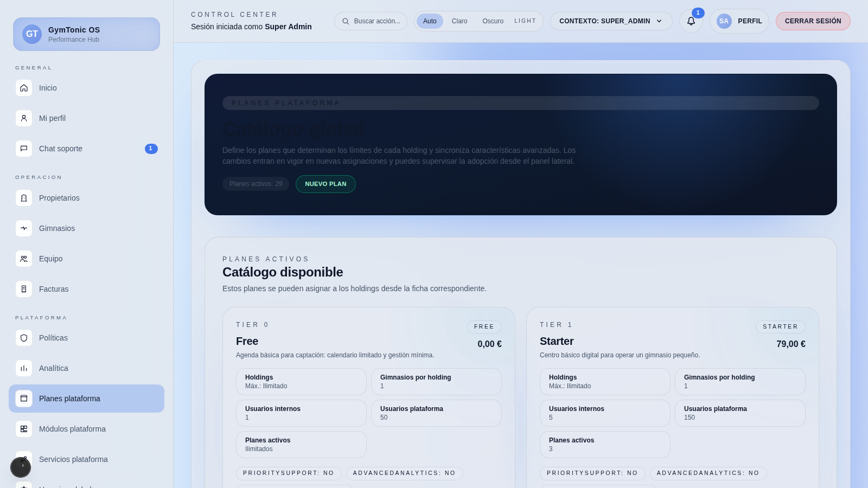The width and height of the screenshot is (868, 488).
Task: Click the Equipo people icon
Action: pos(24,259)
